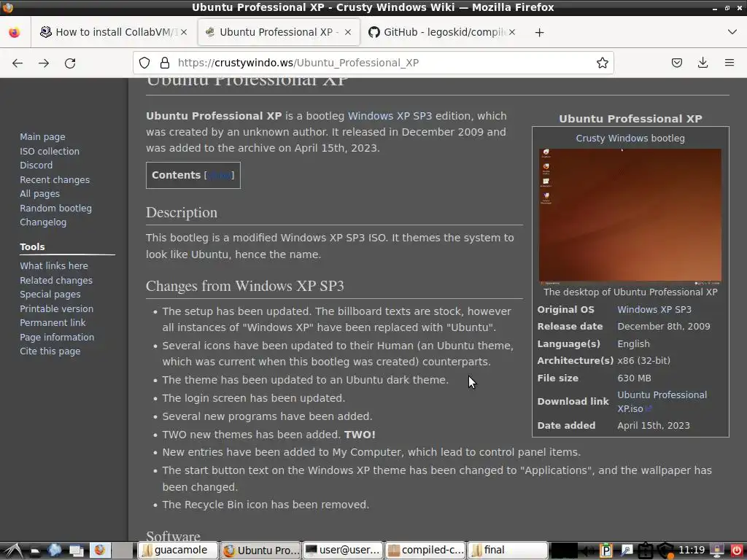The image size is (747, 560).
Task: Bookmark this page with the star
Action: [602, 63]
